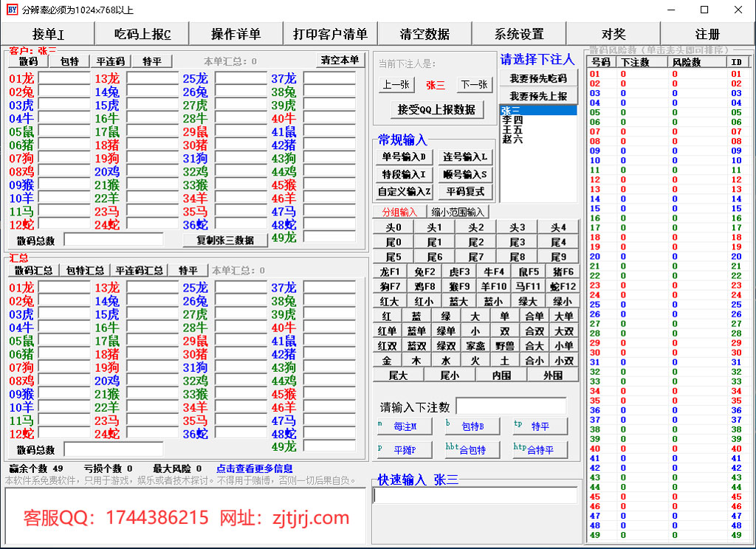Select the 蛇F12 zodiac button
Screen dimensions: 756x549
[x=563, y=286]
